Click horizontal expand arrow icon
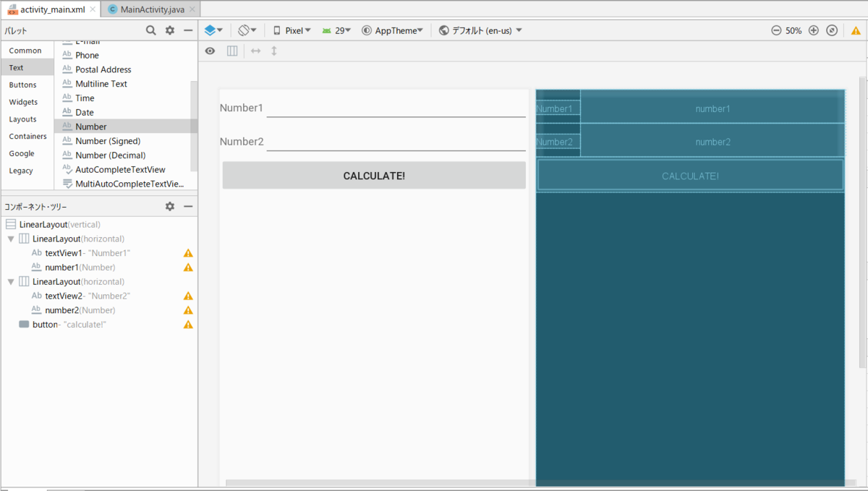Image resolution: width=868 pixels, height=491 pixels. 255,51
